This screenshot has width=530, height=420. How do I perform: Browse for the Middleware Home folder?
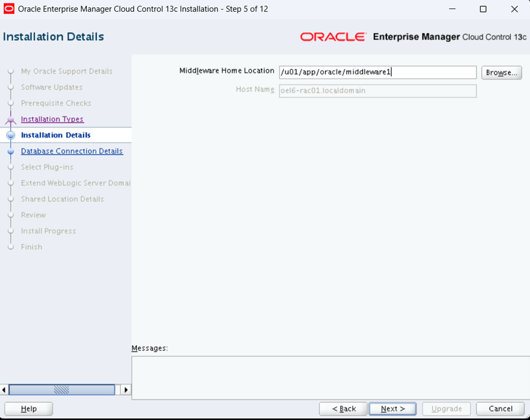click(x=501, y=73)
